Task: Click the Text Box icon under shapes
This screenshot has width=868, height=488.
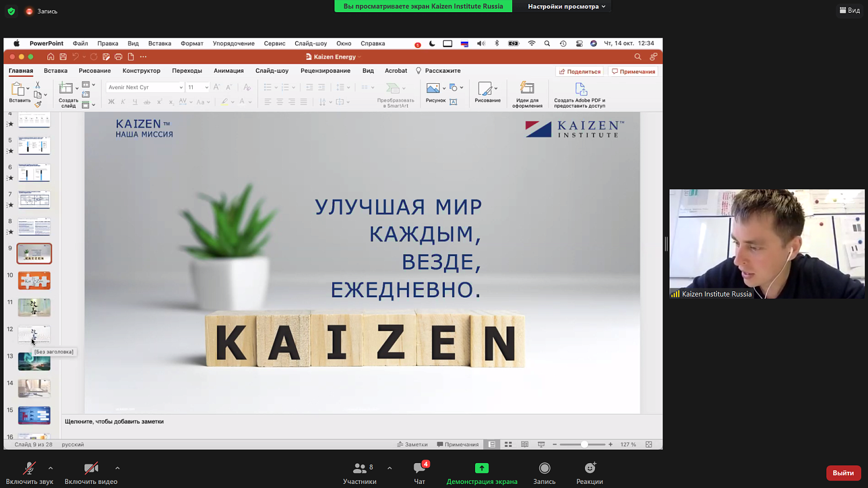Action: click(x=454, y=102)
